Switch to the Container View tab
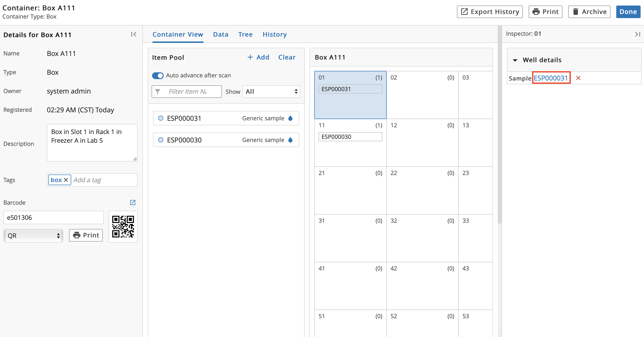This screenshot has width=644, height=337. [x=178, y=34]
